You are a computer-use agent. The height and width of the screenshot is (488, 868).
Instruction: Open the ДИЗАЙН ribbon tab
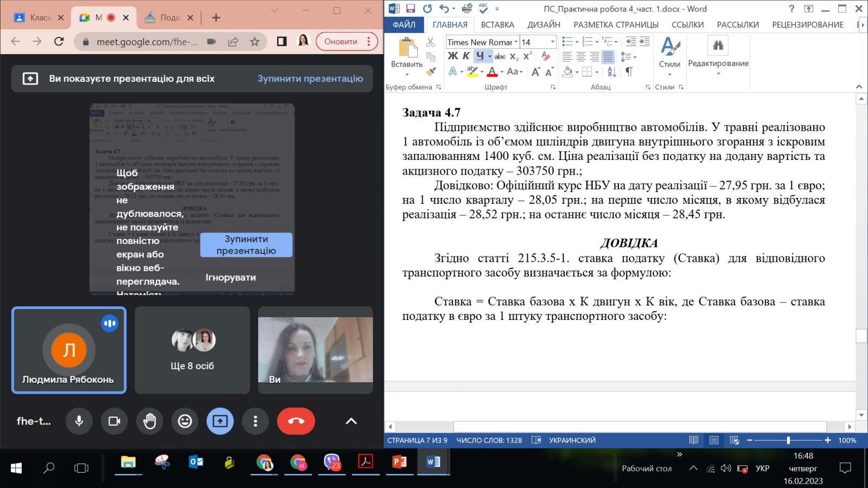(544, 25)
